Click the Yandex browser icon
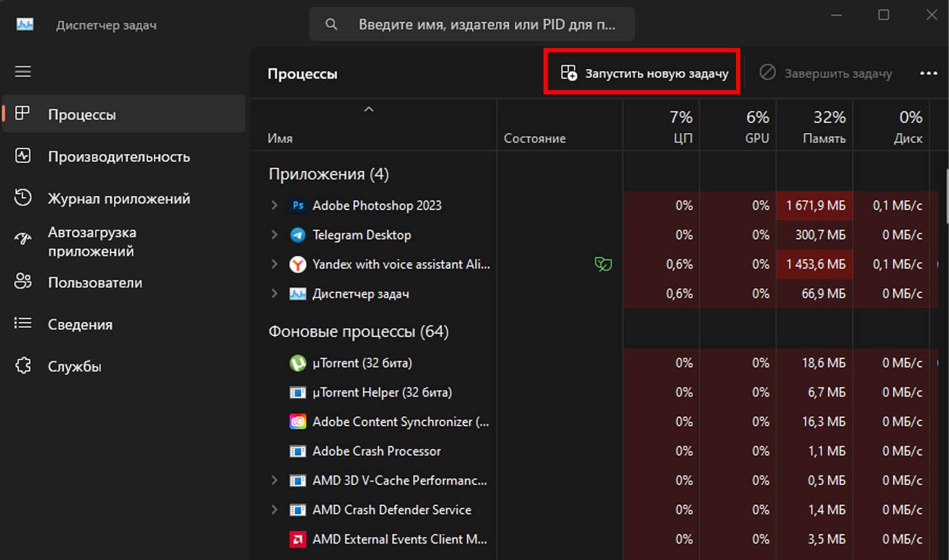The height and width of the screenshot is (560, 949). pyautogui.click(x=298, y=264)
